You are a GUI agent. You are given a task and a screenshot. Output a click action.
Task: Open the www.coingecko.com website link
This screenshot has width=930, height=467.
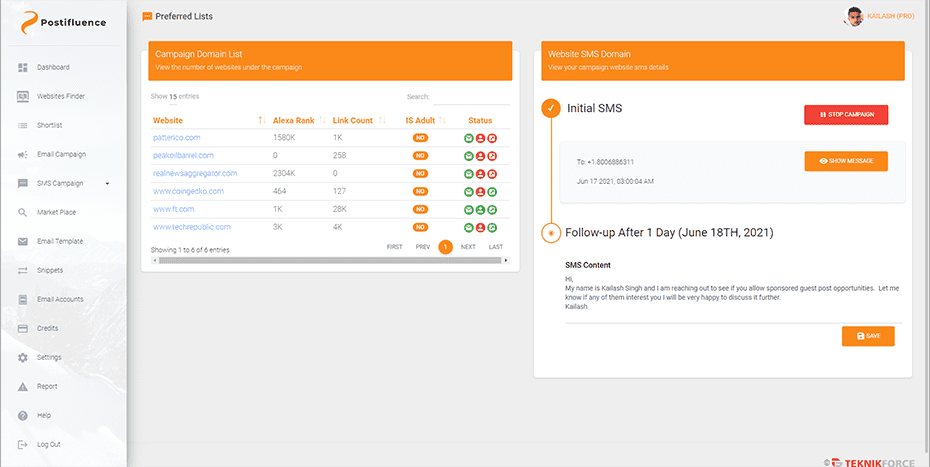(188, 191)
